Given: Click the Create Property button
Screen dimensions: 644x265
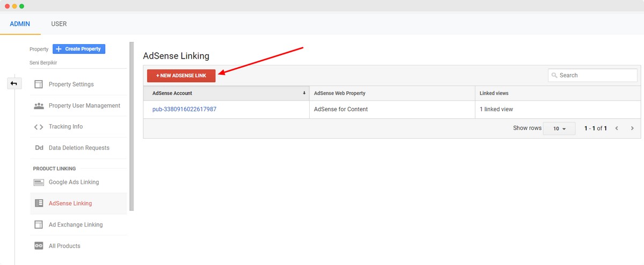Looking at the screenshot, I should pos(79,49).
